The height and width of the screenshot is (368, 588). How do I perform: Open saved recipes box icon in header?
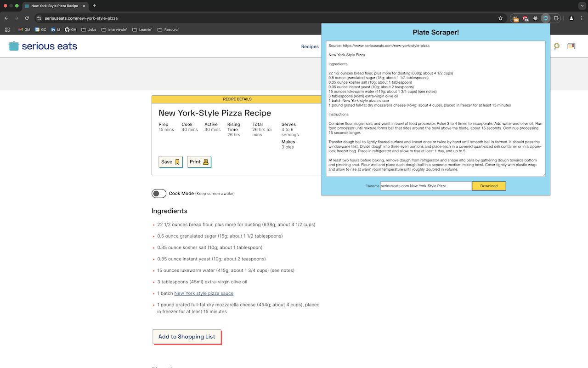571,46
